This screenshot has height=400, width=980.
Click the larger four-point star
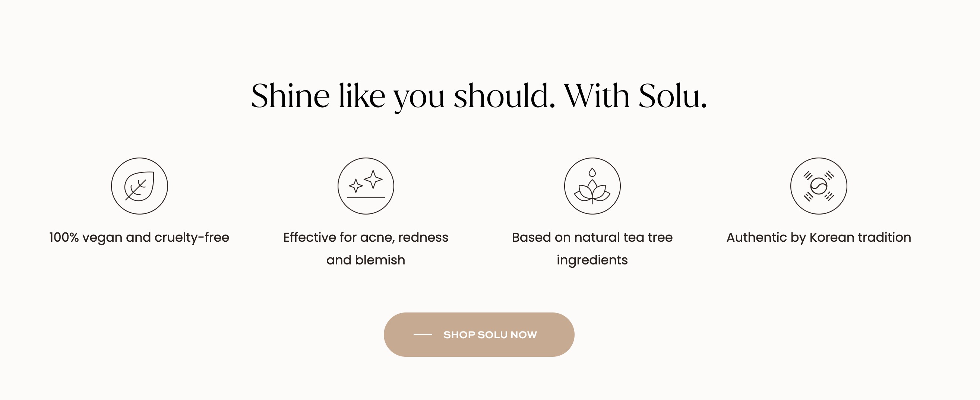pos(373,179)
